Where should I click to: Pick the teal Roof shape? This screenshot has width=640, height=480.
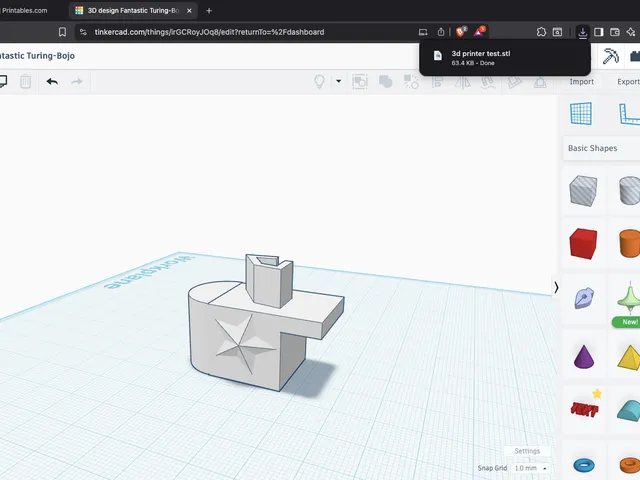(x=629, y=411)
